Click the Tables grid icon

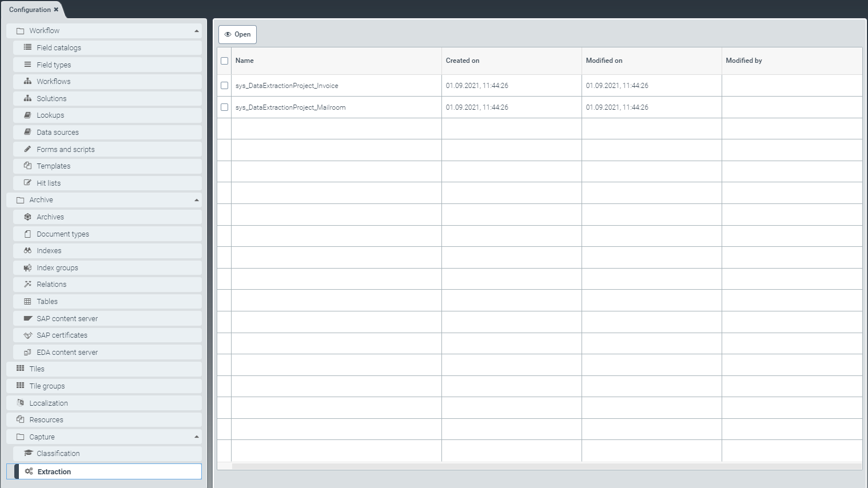(x=27, y=302)
